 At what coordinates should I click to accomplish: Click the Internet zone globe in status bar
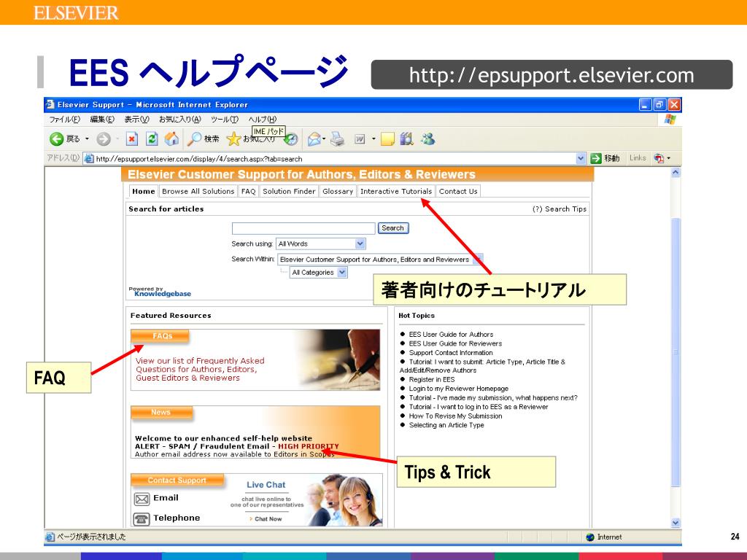[590, 537]
